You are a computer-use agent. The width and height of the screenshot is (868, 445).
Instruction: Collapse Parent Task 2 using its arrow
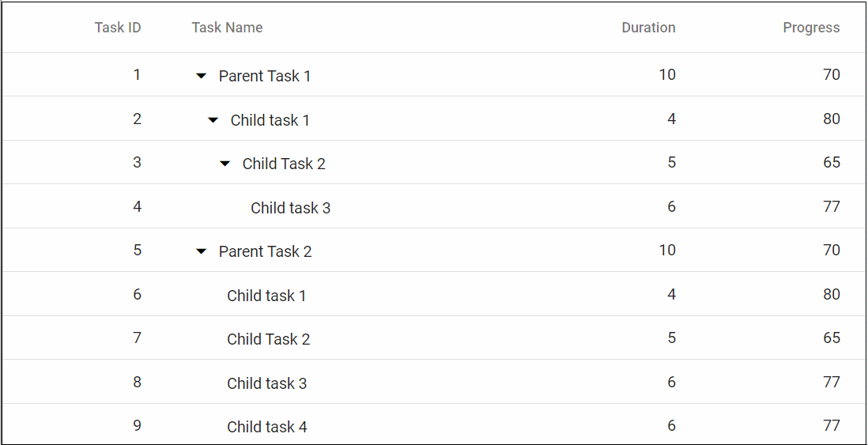click(202, 251)
